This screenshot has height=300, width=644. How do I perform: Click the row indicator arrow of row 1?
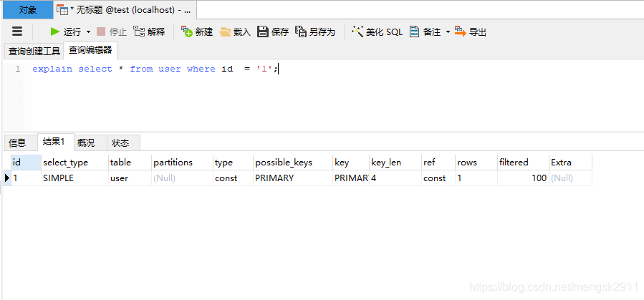pos(6,178)
